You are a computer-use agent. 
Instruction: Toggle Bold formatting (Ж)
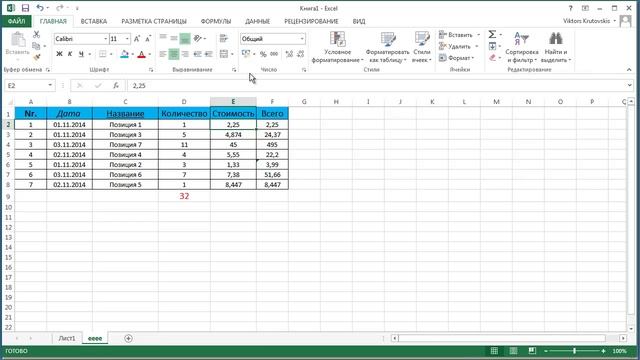(59, 54)
